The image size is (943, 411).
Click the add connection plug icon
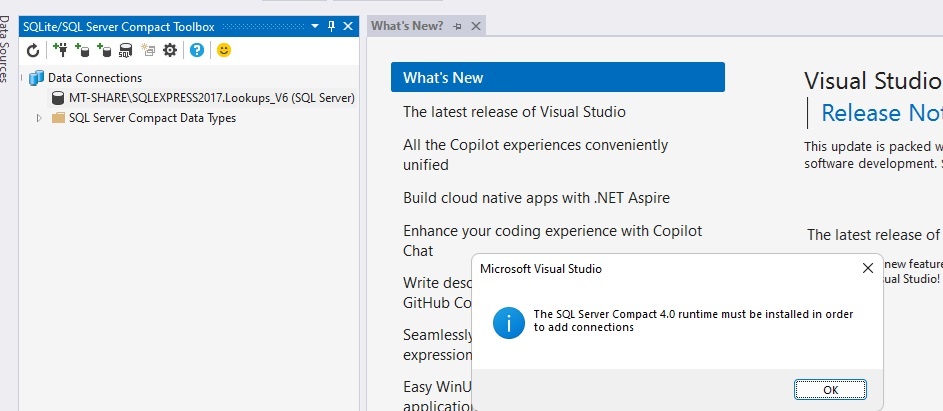60,50
